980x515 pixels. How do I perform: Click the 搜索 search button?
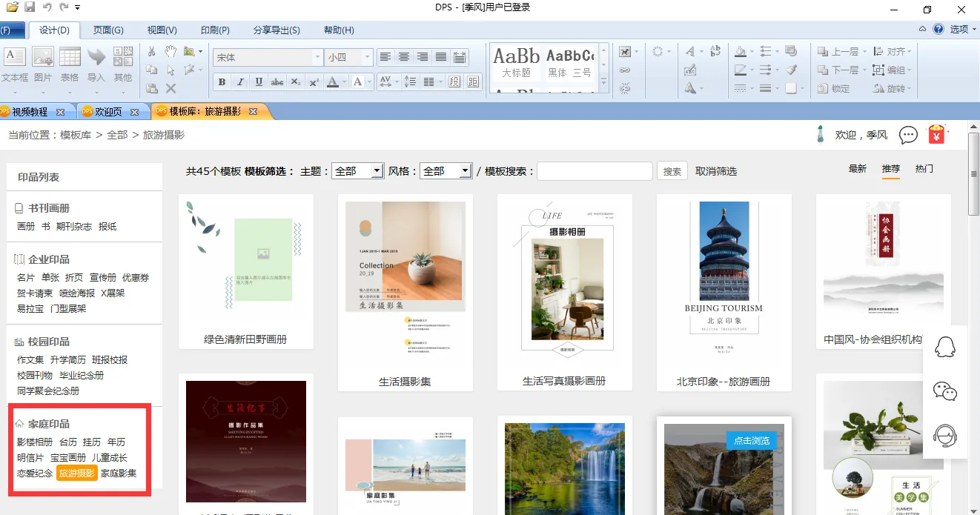point(672,171)
